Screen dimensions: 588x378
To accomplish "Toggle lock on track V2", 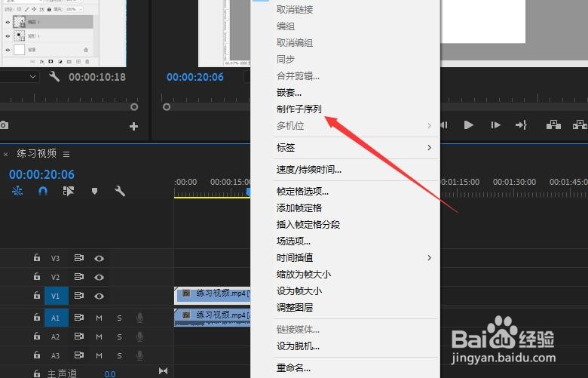I will [x=37, y=277].
